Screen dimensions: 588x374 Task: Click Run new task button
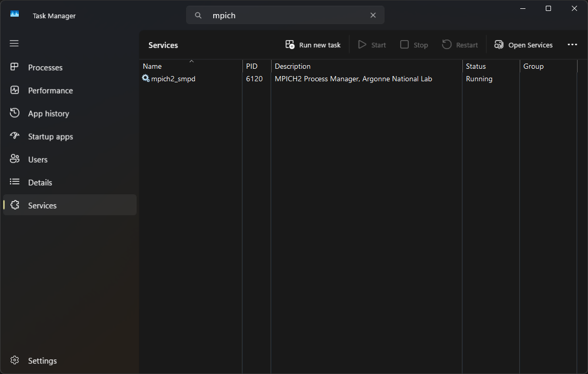click(313, 45)
